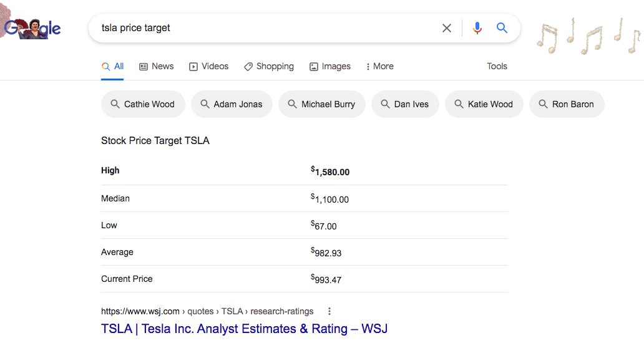Screen dimensions: 644x348
Task: Select the Ron Baron suggestion chip
Action: point(567,104)
